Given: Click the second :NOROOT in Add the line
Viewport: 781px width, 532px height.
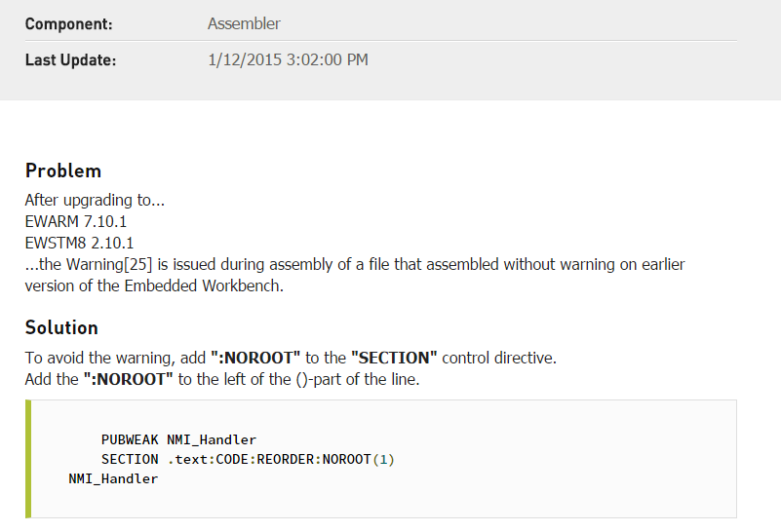Looking at the screenshot, I should (128, 379).
